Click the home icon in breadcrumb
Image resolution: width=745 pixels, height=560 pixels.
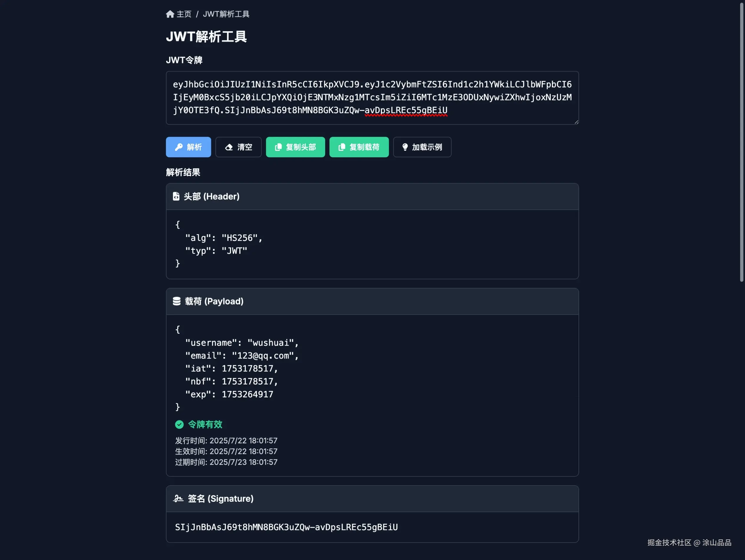coord(170,14)
